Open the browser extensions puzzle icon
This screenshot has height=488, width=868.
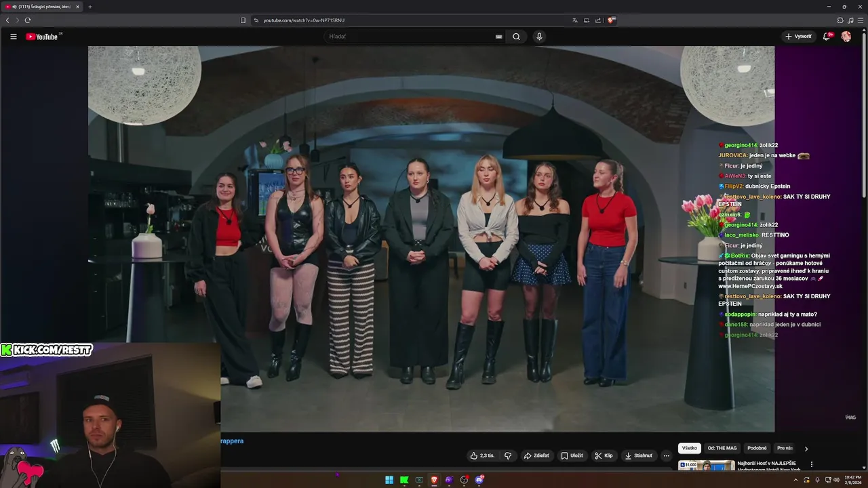840,20
